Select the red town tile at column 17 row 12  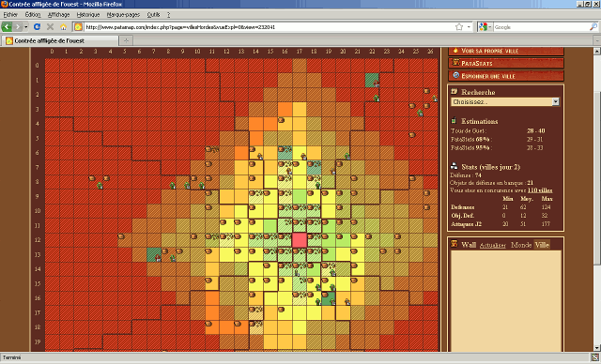tap(299, 240)
